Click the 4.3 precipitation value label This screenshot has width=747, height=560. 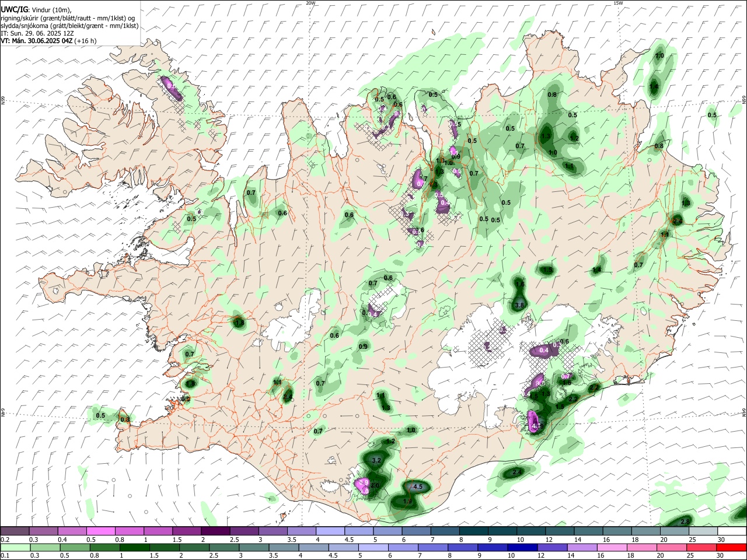tap(537, 426)
